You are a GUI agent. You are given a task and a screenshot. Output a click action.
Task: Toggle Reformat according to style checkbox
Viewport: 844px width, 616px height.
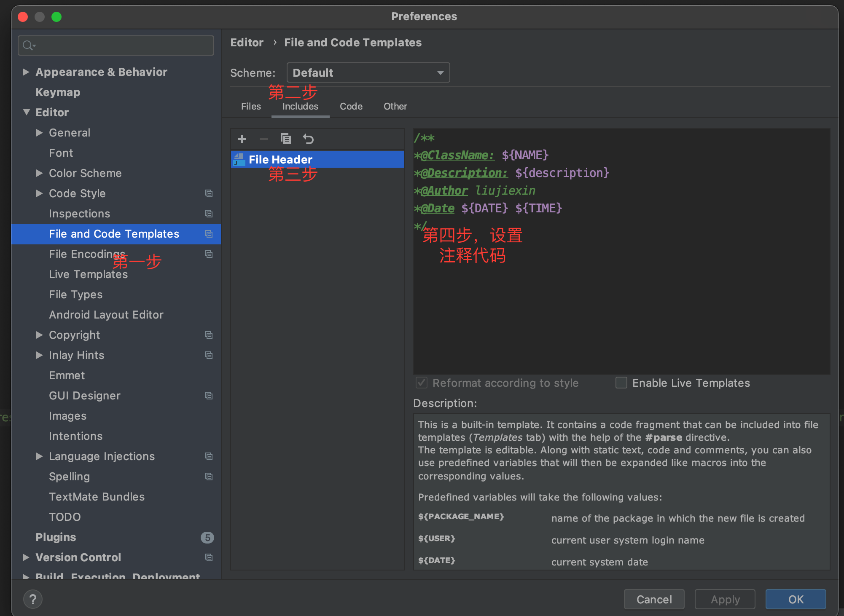click(x=422, y=383)
